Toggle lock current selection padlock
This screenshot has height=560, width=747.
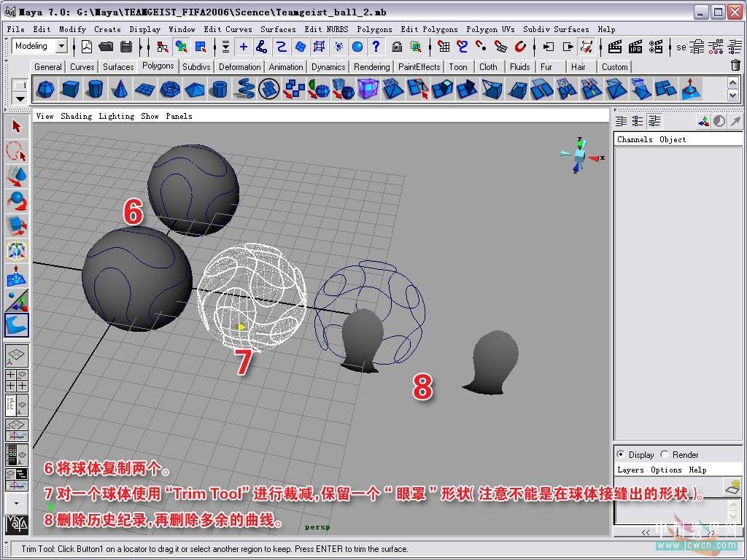coord(396,47)
